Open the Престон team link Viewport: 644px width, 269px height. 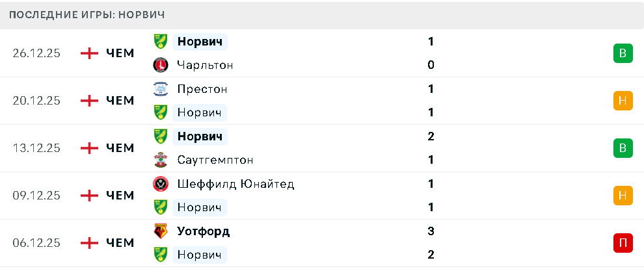coord(202,89)
